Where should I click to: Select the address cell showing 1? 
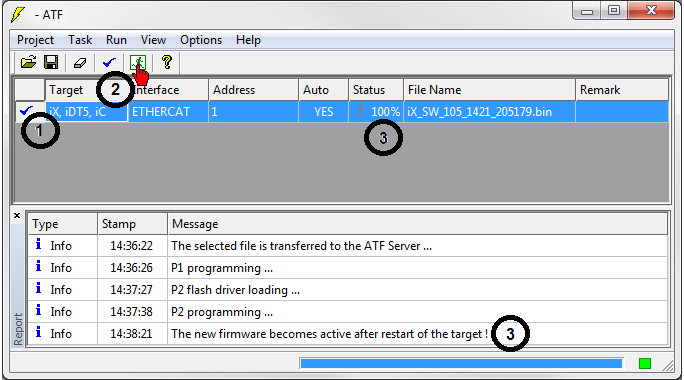(253, 112)
